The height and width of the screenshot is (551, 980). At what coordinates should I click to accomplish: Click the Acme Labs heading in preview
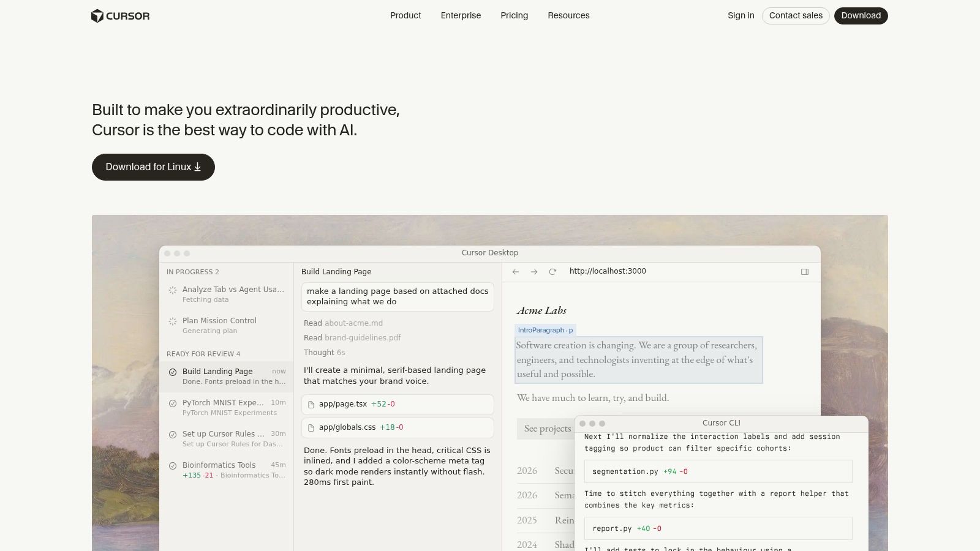(541, 311)
